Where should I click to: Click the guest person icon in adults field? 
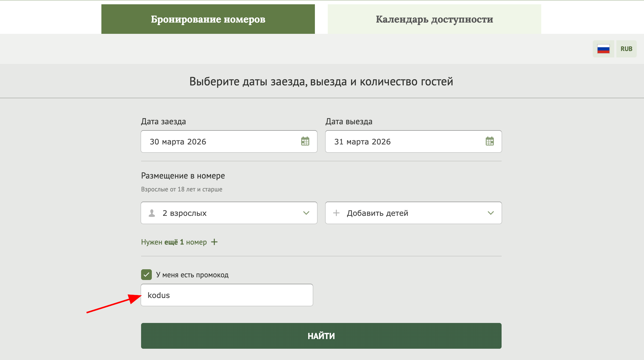(152, 213)
